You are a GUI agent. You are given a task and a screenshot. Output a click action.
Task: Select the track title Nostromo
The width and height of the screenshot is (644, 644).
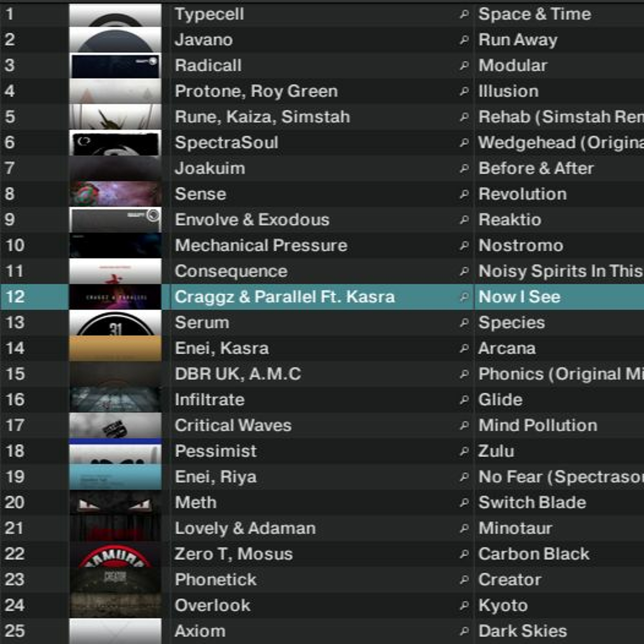pyautogui.click(x=521, y=245)
